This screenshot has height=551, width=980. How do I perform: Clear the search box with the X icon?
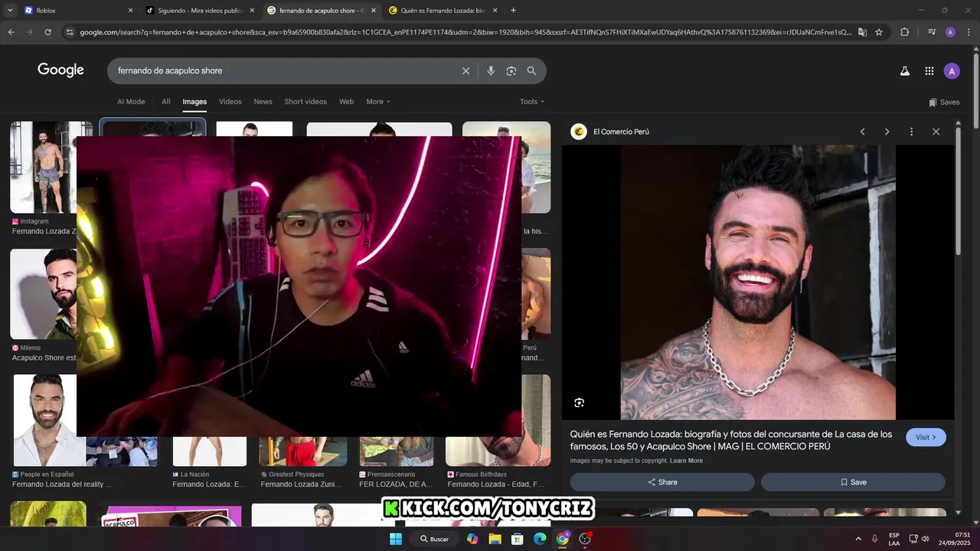point(465,71)
